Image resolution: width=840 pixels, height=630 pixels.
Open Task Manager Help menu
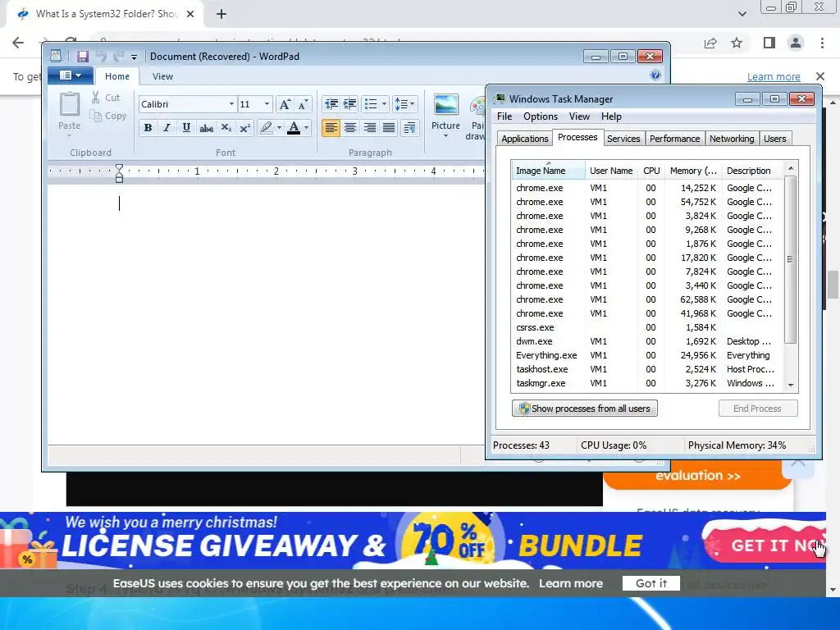(611, 116)
